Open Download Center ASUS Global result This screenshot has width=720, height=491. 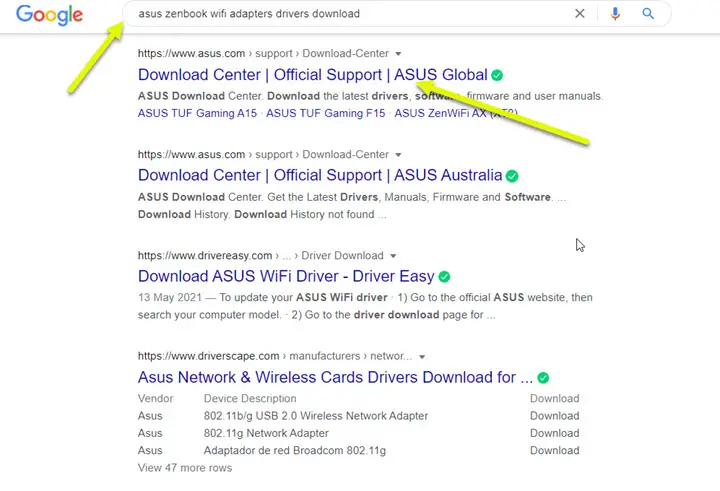coord(313,74)
